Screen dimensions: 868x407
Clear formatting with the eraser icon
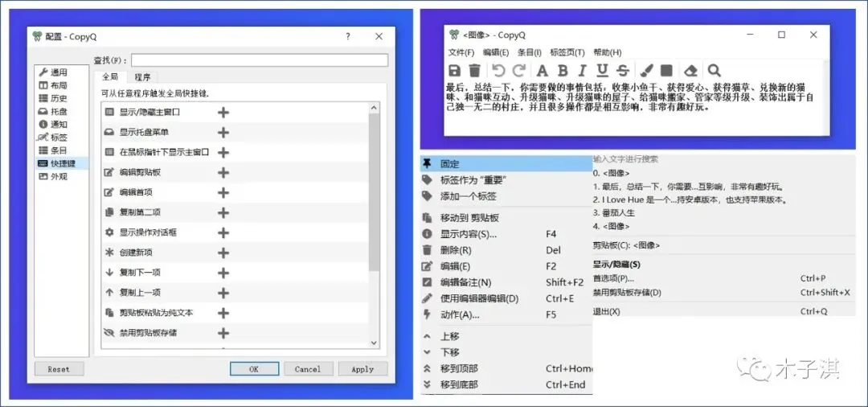point(690,70)
